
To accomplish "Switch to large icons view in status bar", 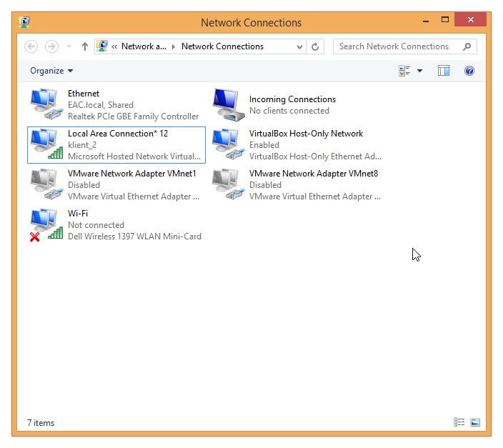I will coord(474,422).
